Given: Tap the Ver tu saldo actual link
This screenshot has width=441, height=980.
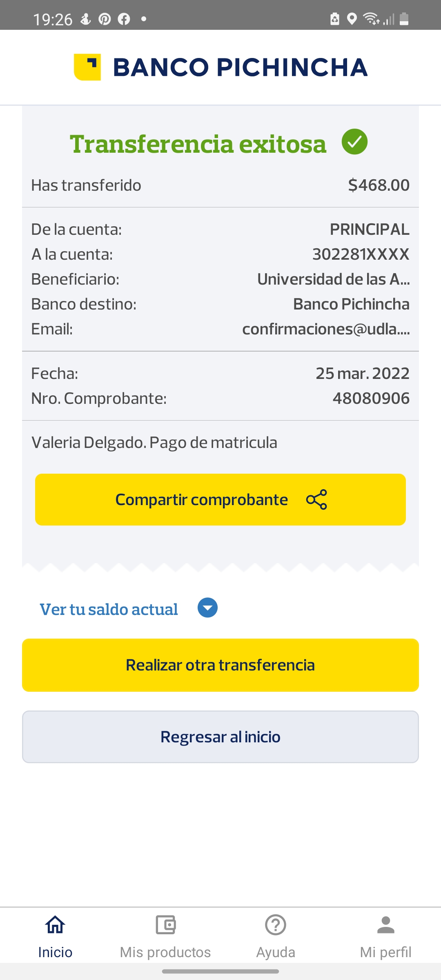Looking at the screenshot, I should point(109,609).
